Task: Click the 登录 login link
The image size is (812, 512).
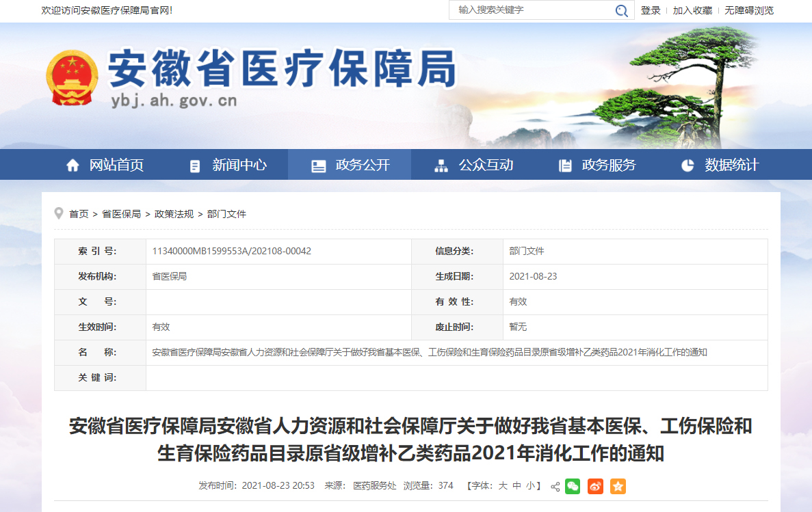Action: 651,10
